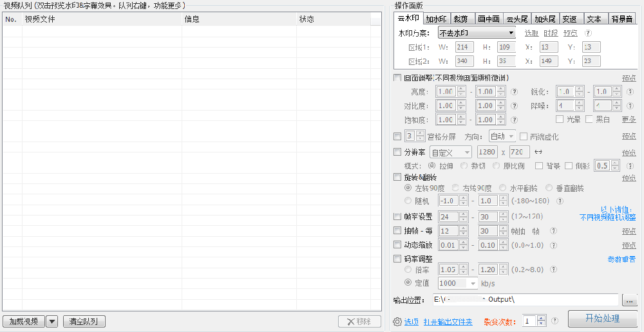The width and height of the screenshot is (644, 332).
Task: Switch to the 画中画 tab
Action: [488, 19]
